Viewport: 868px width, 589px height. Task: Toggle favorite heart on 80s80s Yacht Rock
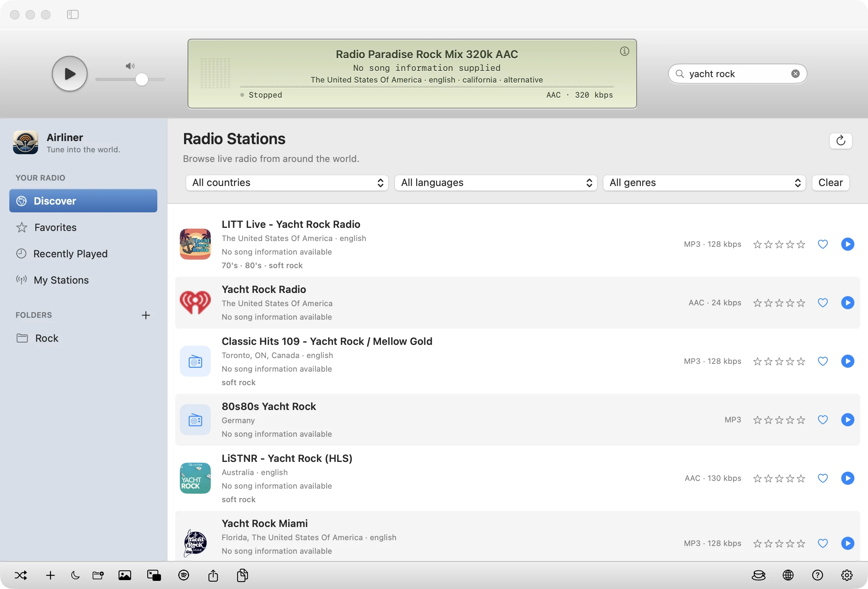pos(823,420)
